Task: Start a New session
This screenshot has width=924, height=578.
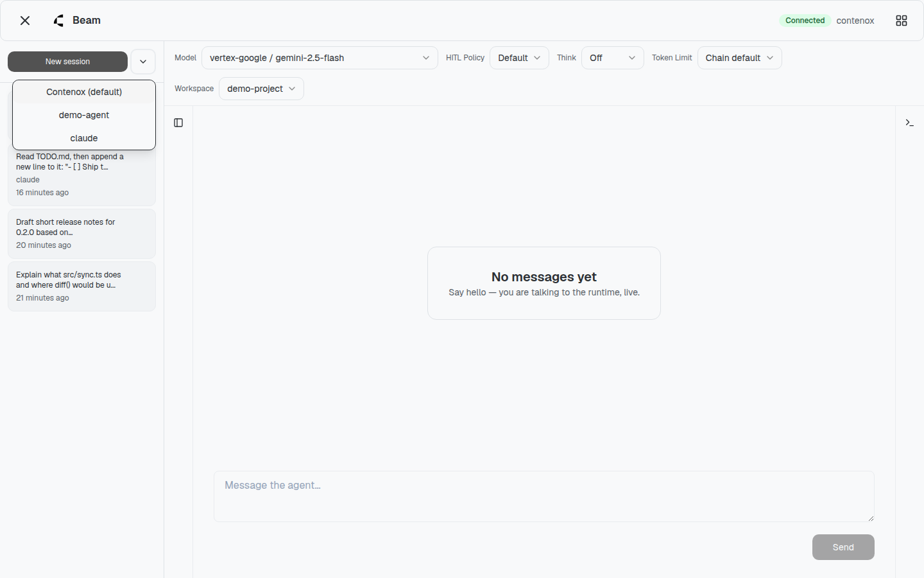Action: [67, 62]
